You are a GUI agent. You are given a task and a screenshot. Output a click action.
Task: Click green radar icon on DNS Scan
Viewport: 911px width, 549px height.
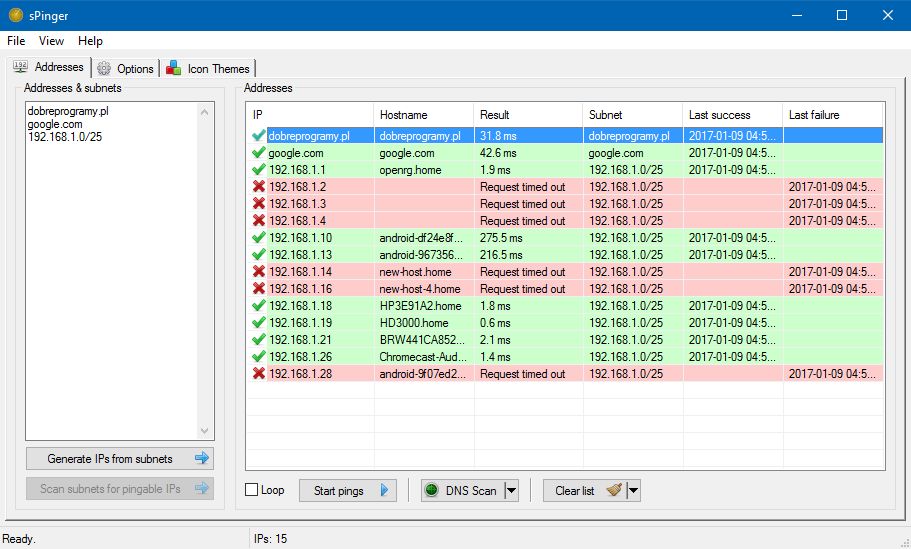point(432,490)
